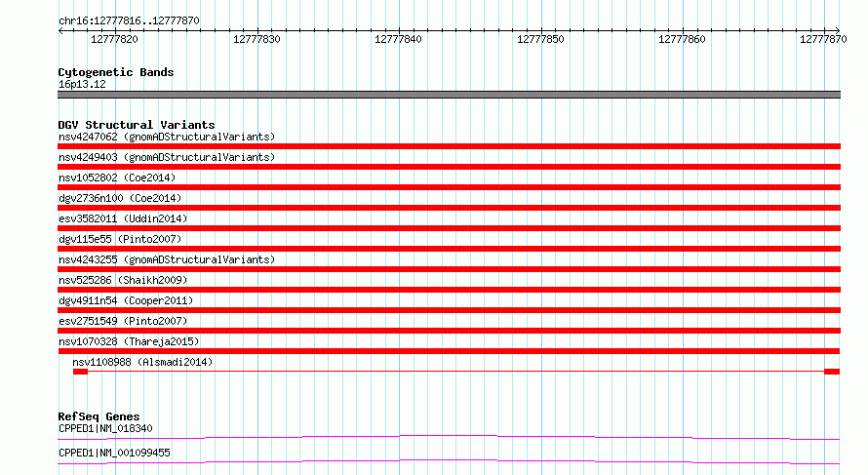Select gene label CPPED1|NM_018340
Image resolution: width=868 pixels, height=475 pixels.
click(x=105, y=428)
